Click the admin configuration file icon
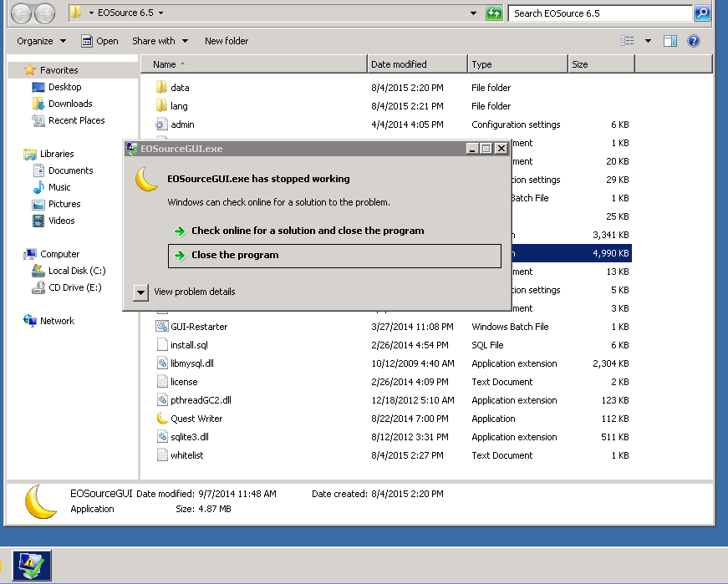The height and width of the screenshot is (584, 728). (161, 124)
